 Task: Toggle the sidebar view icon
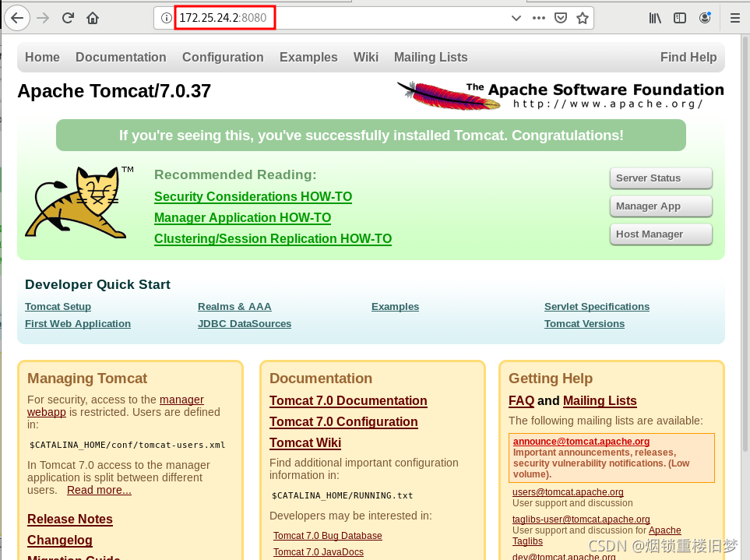click(x=680, y=18)
